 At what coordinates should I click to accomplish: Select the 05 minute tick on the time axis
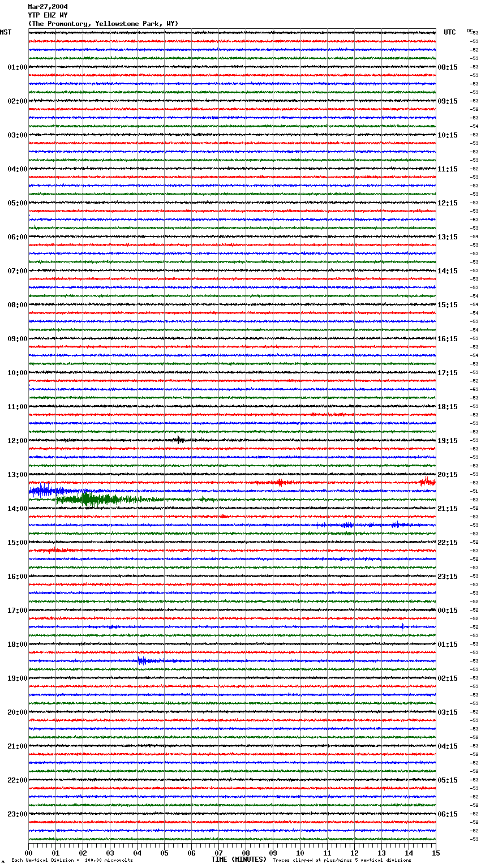coord(165,853)
